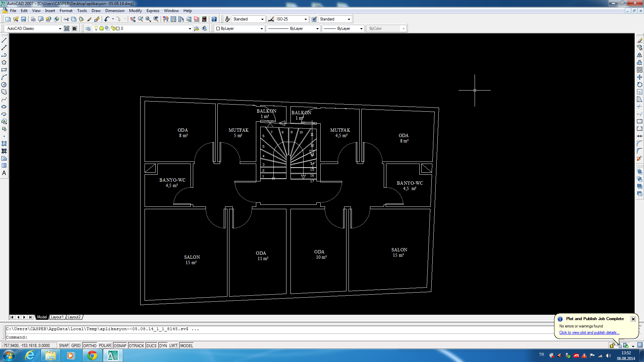
Task: Click to view plot and publish details link
Action: tap(589, 333)
